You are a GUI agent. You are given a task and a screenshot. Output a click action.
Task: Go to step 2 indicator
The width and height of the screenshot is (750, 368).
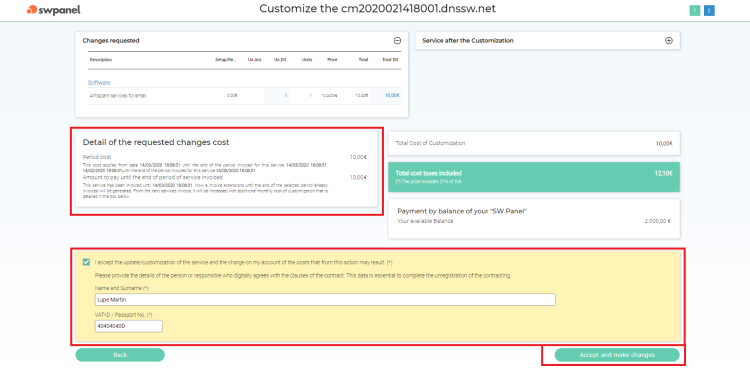point(709,11)
